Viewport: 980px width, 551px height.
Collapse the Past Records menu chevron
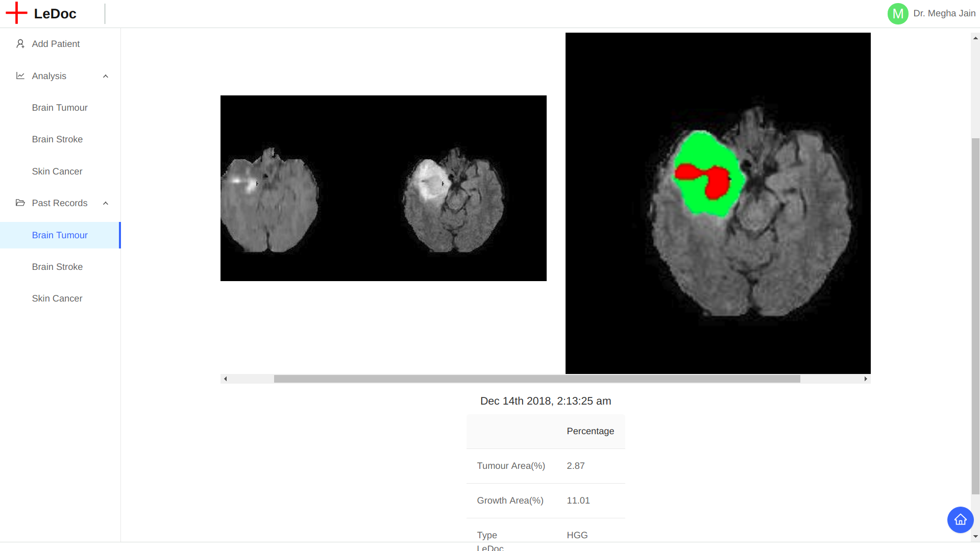pos(106,203)
